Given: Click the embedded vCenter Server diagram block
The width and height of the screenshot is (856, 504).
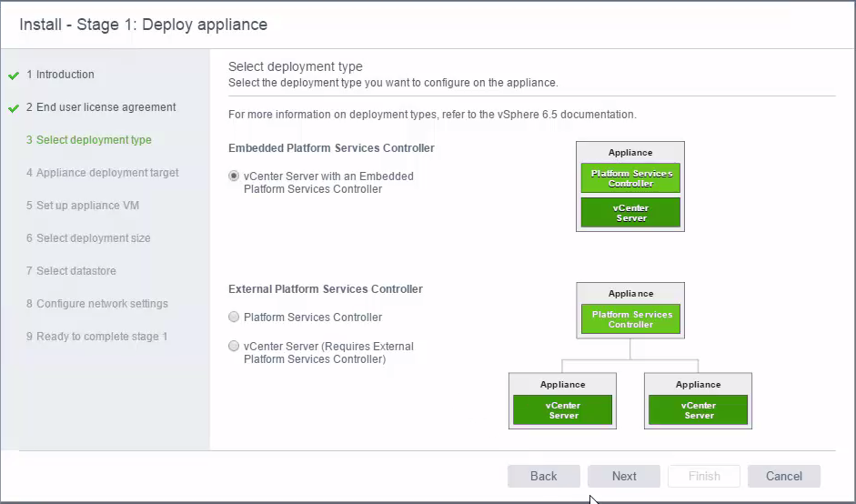Looking at the screenshot, I should [630, 212].
